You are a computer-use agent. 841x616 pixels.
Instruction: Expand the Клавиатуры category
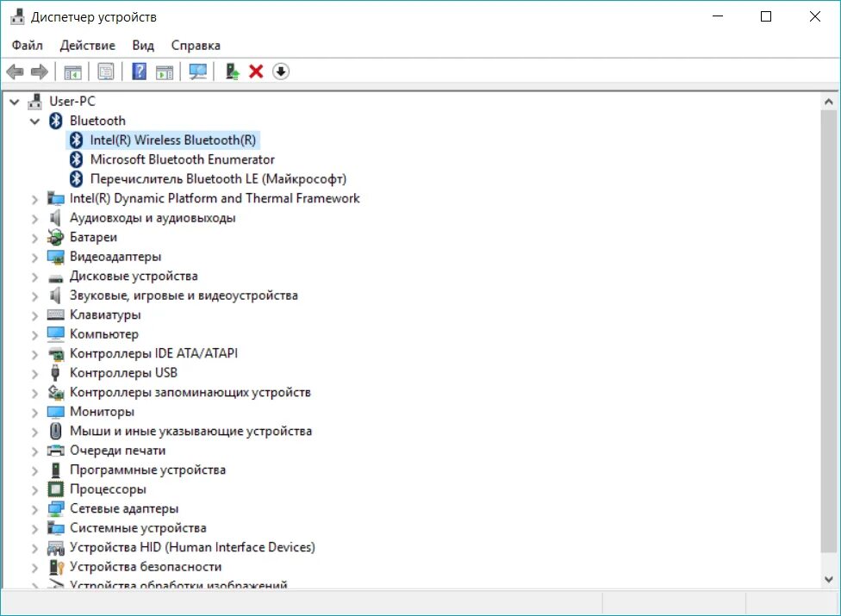point(34,315)
